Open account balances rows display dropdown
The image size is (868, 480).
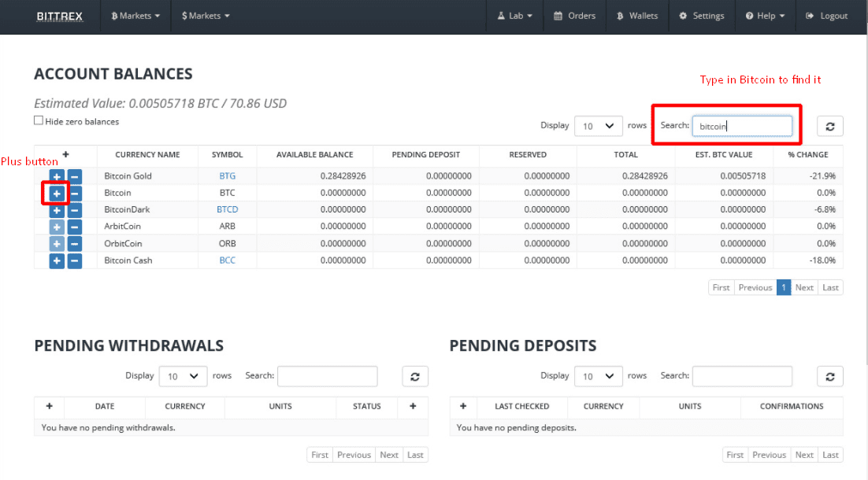click(599, 126)
